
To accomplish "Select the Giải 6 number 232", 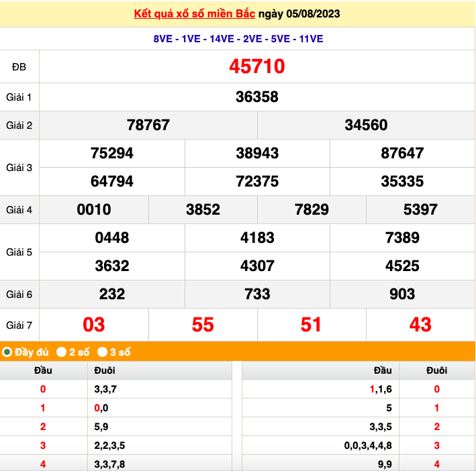I will coord(111,294).
